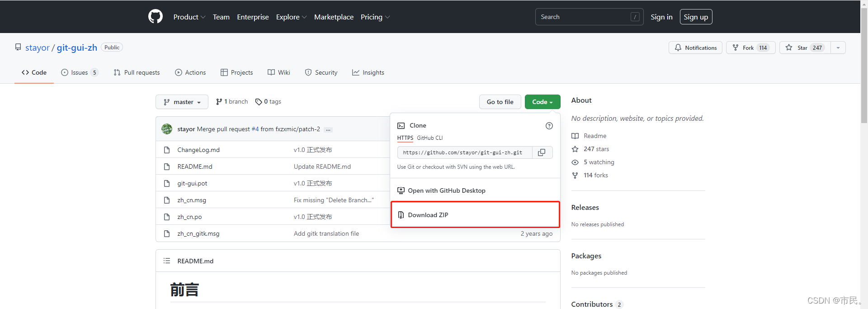This screenshot has width=868, height=309.
Task: Switch to the Security tab
Action: pyautogui.click(x=321, y=72)
